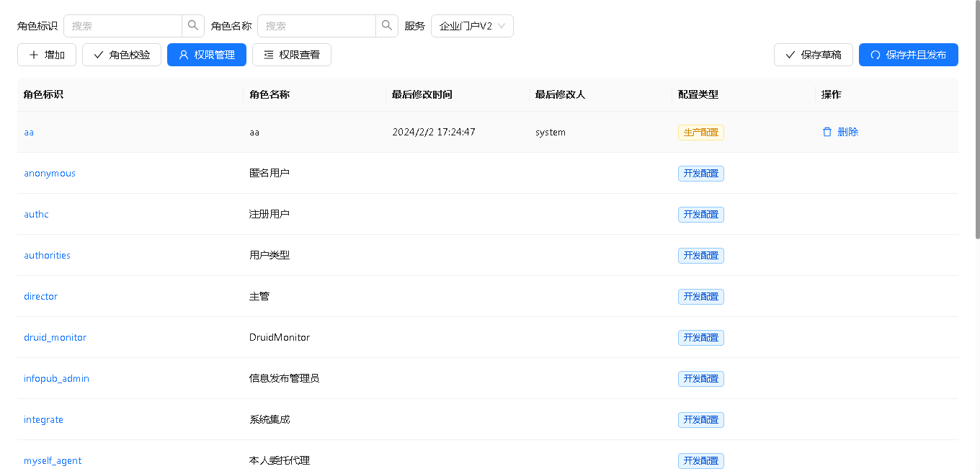This screenshot has width=980, height=474.
Task: Open the infopub_admin role link
Action: tap(56, 379)
